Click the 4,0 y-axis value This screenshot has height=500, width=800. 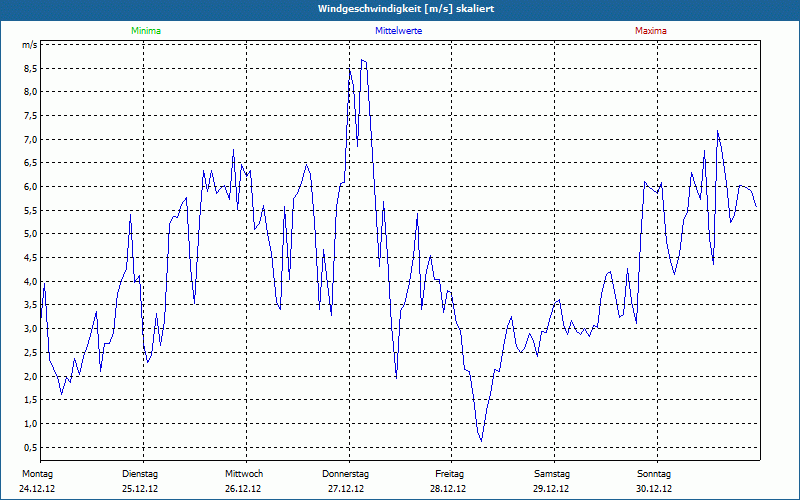(31, 281)
